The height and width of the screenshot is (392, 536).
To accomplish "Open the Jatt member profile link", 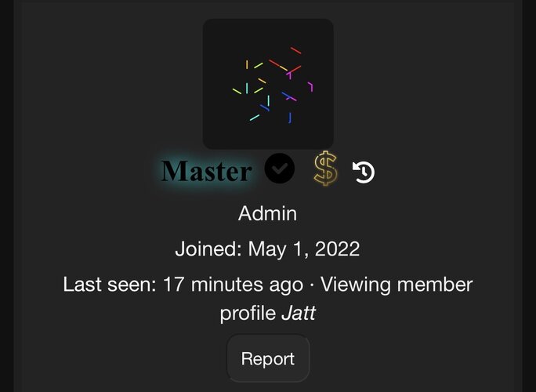I will [x=298, y=313].
